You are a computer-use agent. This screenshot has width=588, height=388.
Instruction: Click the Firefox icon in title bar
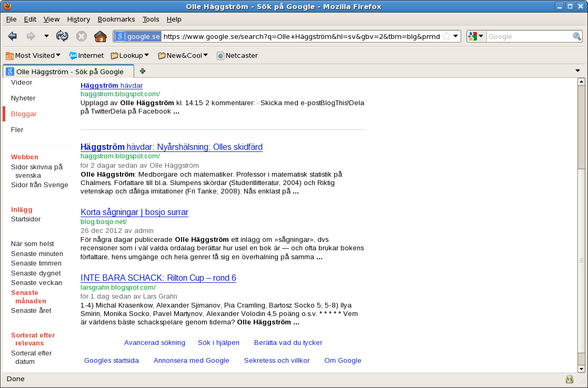7,6
